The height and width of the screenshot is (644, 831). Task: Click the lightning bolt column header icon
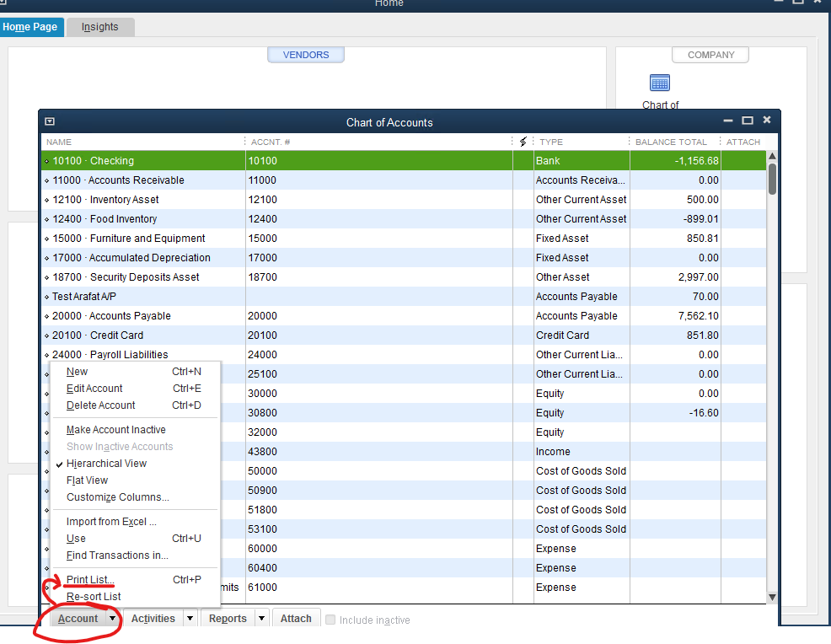(523, 141)
